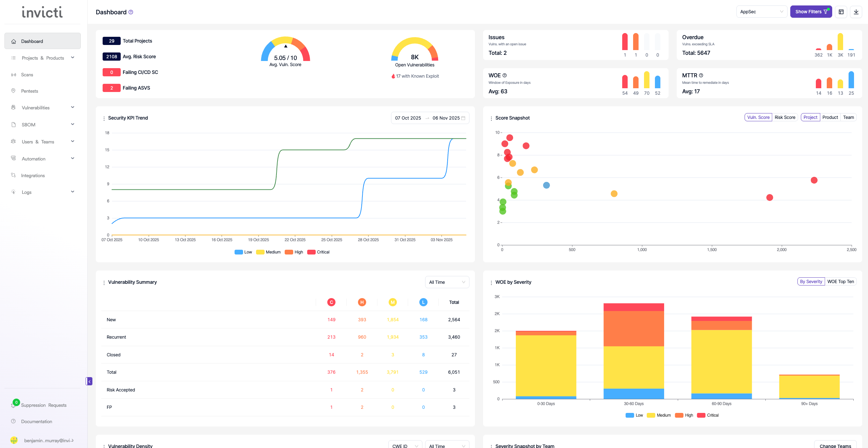868x448 pixels.
Task: Click the Show Filters button
Action: [811, 12]
